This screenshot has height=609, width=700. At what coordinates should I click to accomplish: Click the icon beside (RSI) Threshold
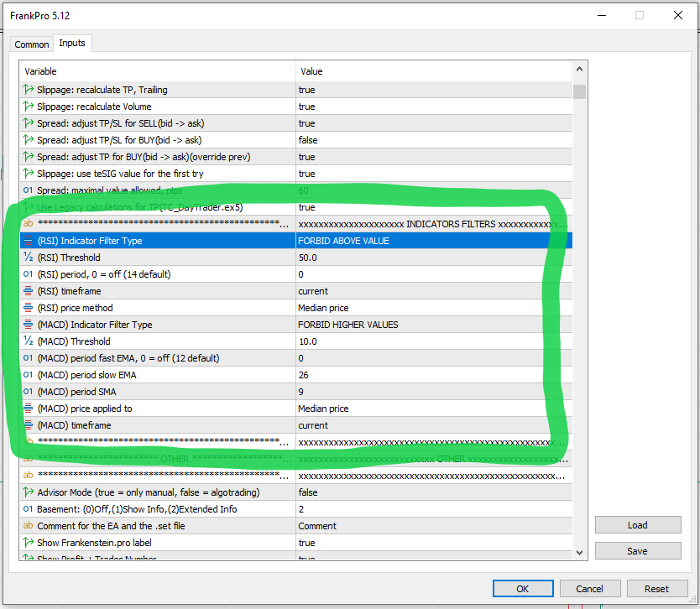pos(29,258)
